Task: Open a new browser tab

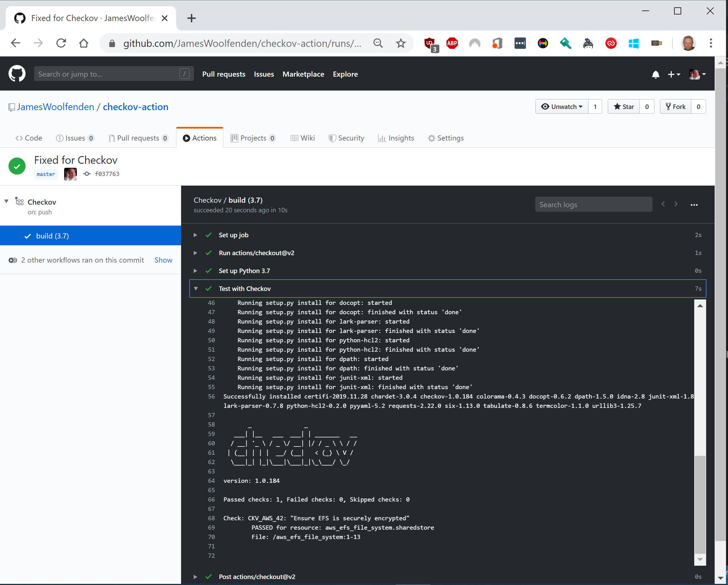Action: tap(192, 18)
